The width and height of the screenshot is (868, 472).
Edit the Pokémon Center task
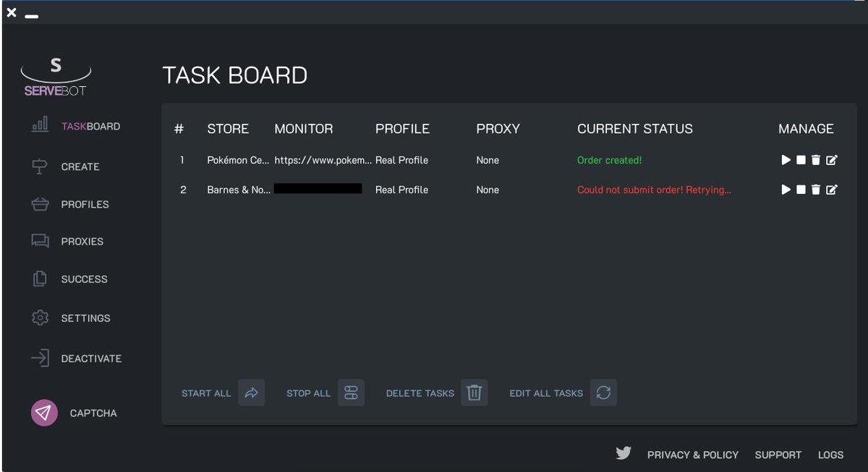point(832,160)
